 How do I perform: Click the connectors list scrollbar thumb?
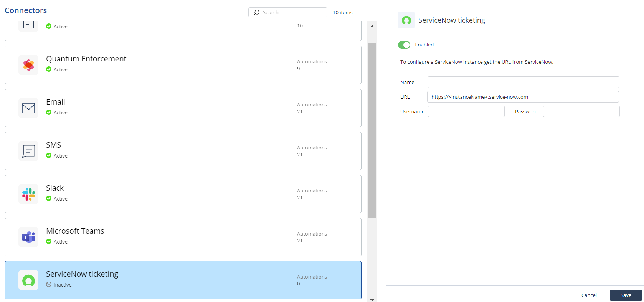coord(372,131)
